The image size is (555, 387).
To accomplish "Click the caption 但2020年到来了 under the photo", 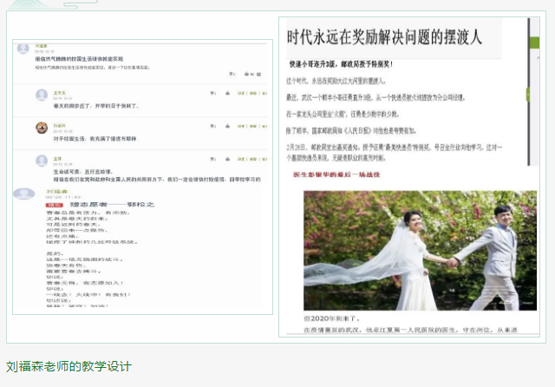I will 332,319.
